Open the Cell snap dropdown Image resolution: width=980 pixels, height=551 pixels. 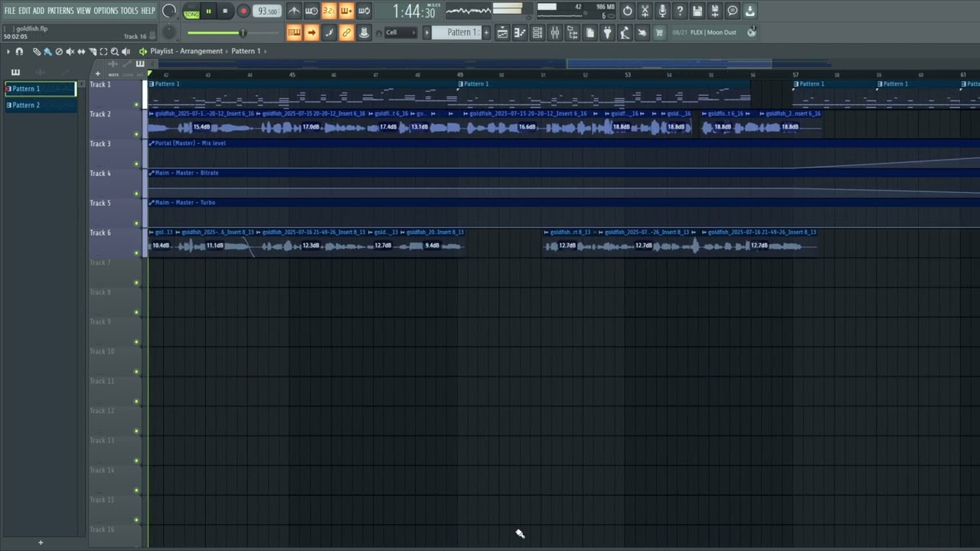coord(401,32)
